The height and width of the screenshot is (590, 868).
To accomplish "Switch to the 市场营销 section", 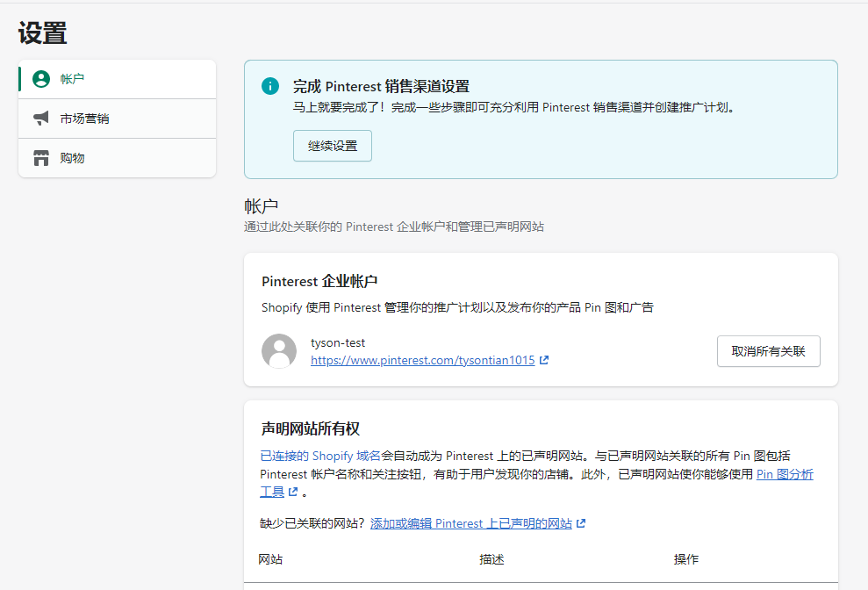I will click(x=84, y=119).
